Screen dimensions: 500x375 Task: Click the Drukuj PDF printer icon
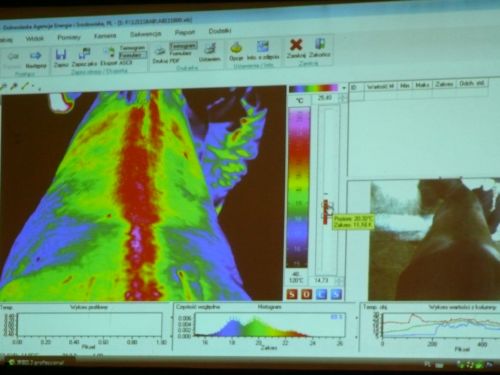tap(160, 51)
